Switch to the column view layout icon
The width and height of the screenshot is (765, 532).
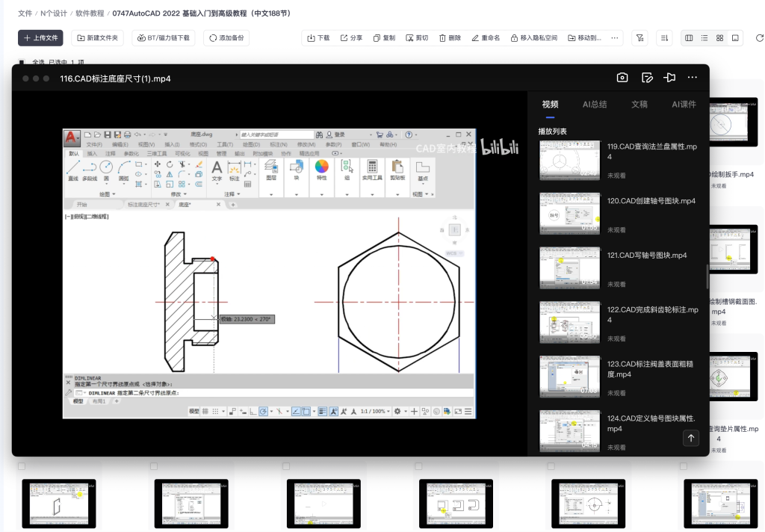689,38
